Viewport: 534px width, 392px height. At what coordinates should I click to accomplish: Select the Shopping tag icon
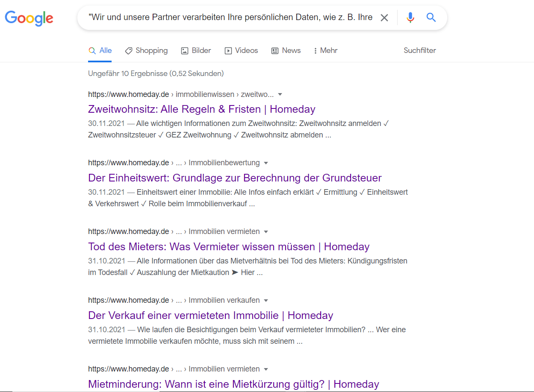[x=129, y=50]
